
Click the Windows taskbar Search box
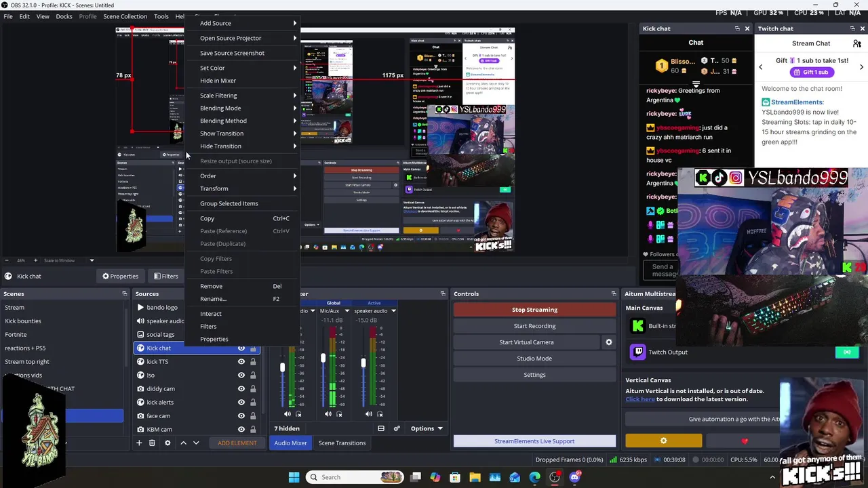pyautogui.click(x=355, y=477)
